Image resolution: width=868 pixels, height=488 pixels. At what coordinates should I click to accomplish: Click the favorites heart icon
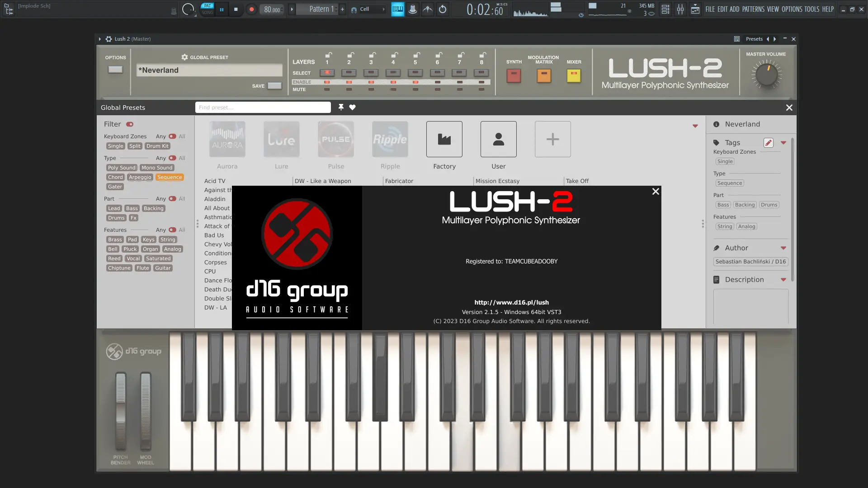click(x=352, y=107)
